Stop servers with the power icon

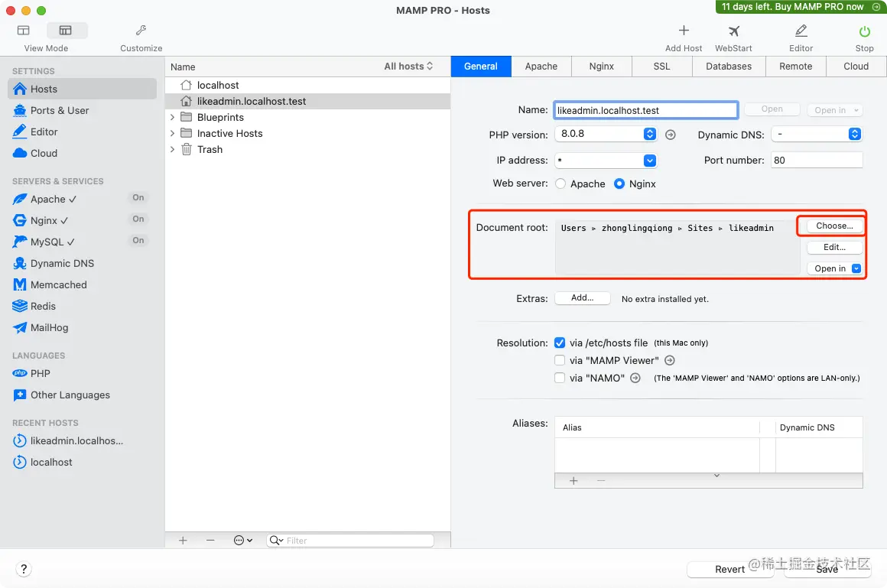click(x=864, y=31)
